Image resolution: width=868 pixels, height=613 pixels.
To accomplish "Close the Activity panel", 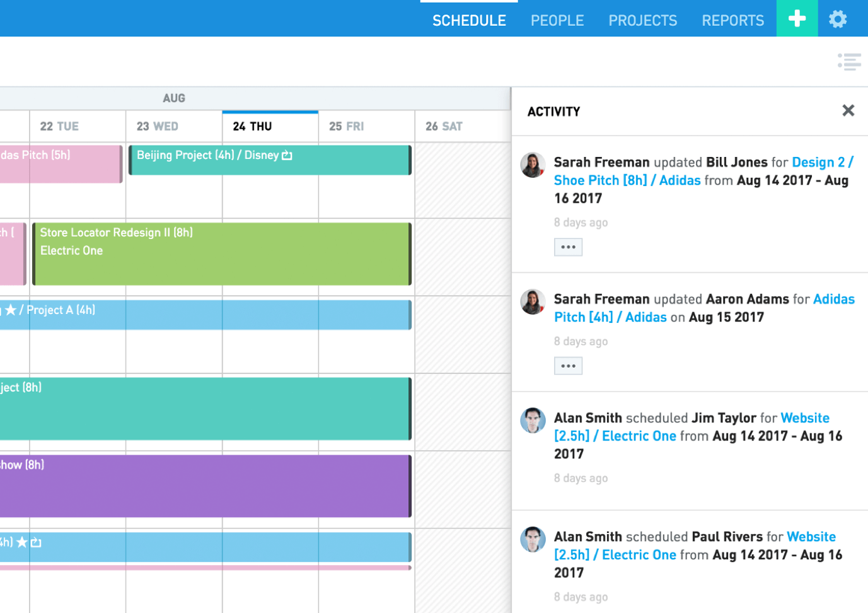I will (848, 110).
